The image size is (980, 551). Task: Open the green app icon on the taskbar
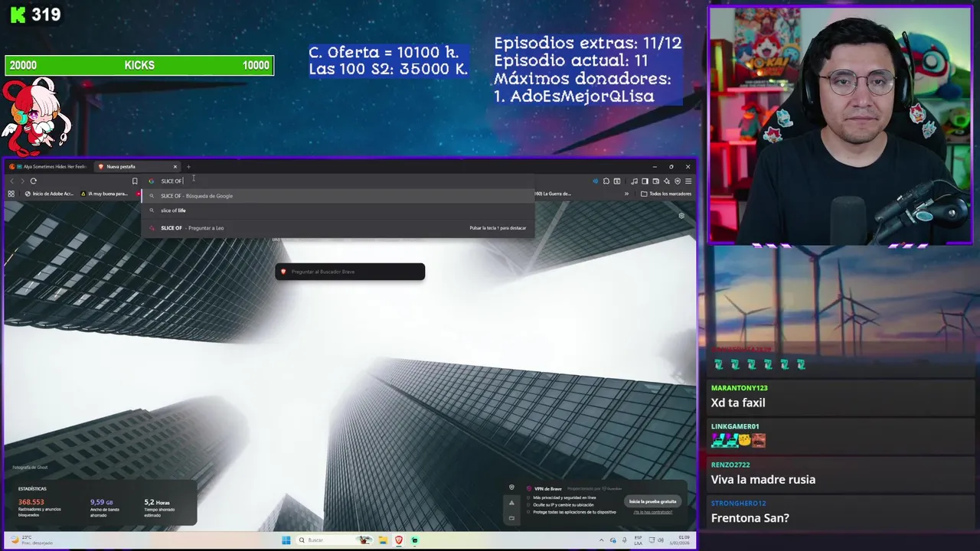click(414, 540)
